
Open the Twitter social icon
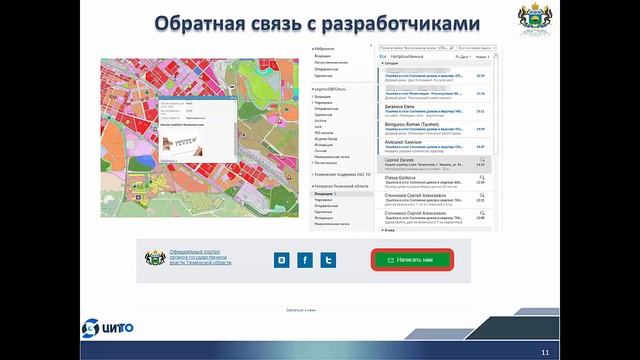328,260
